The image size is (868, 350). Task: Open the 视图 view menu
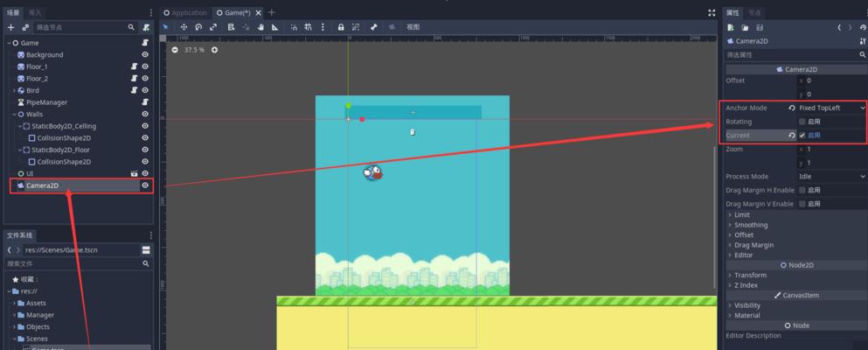413,27
